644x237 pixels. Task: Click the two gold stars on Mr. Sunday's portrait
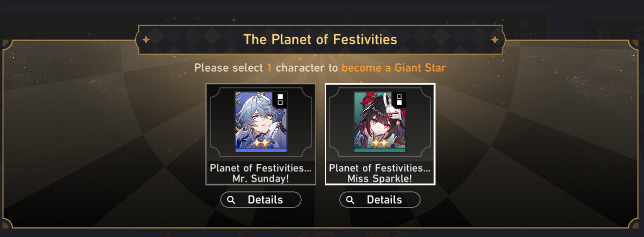(x=261, y=143)
